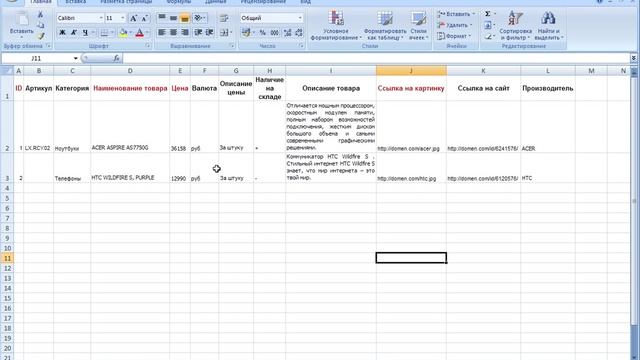Screen dimensions: 640x360
Task: Decrease font size with small A icon
Action: point(144,18)
